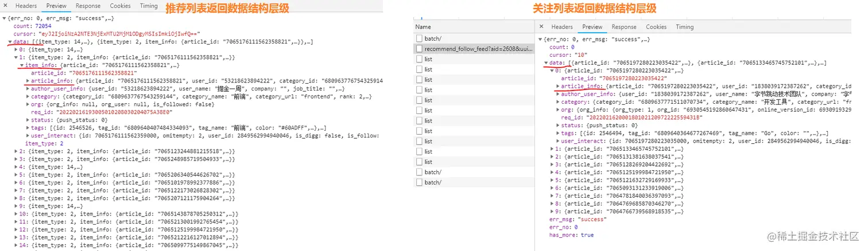Switch to Timing tab in right panel
The height and width of the screenshot is (251, 868).
tap(684, 27)
